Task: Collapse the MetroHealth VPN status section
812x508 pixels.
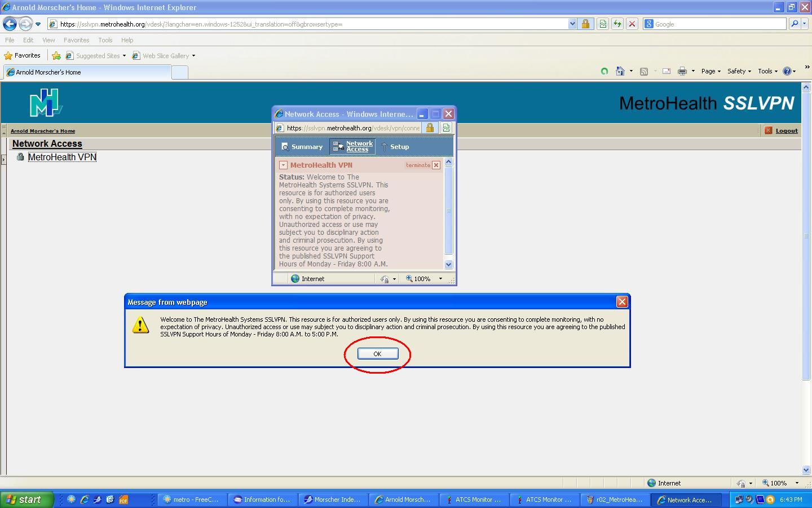Action: point(283,165)
